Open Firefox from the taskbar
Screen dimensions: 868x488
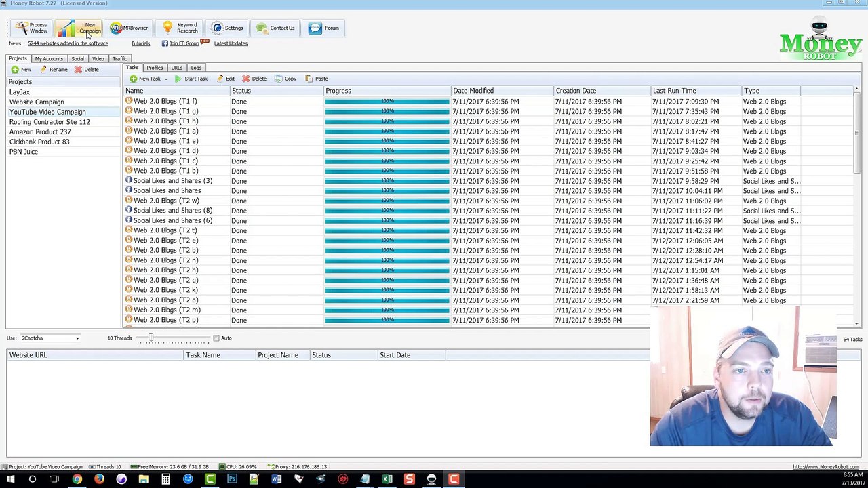pos(99,479)
